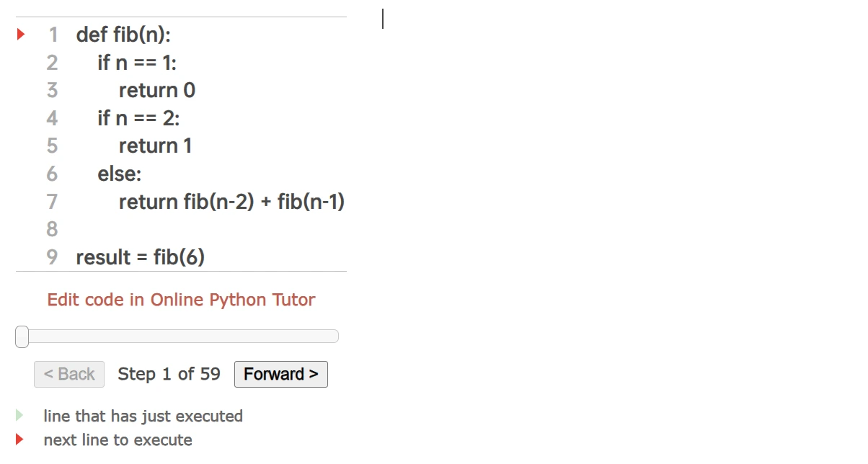Click the 'def fib(n):' code line
This screenshot has width=868, height=464.
123,35
